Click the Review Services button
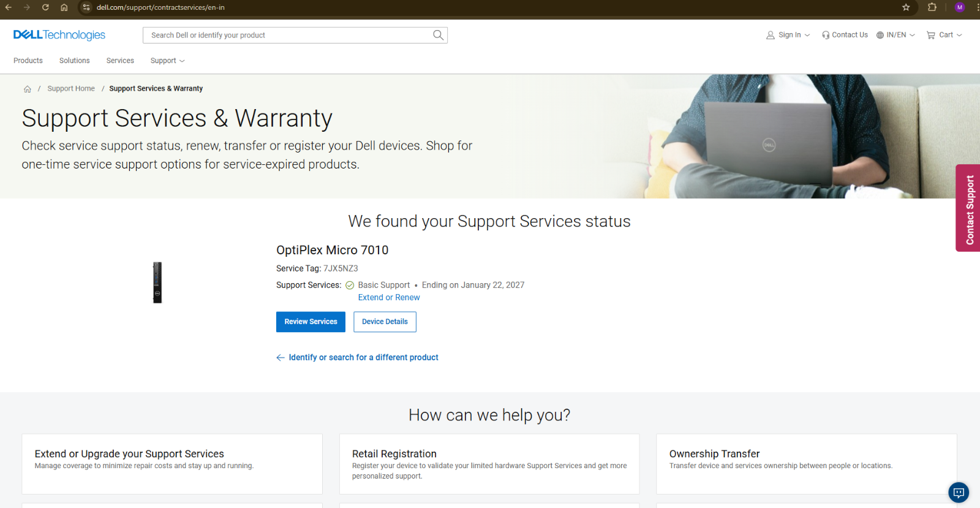Screen dimensions: 980x508 point(311,322)
